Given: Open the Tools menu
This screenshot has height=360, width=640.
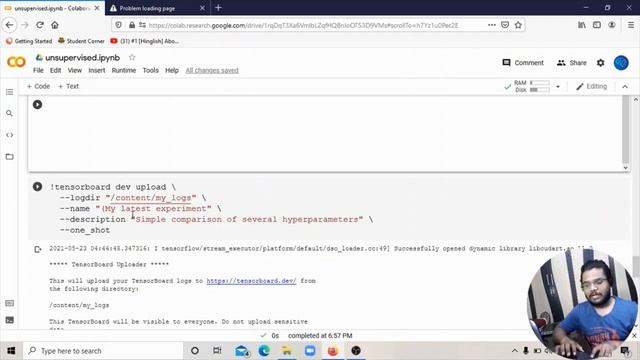Looking at the screenshot, I should (151, 70).
